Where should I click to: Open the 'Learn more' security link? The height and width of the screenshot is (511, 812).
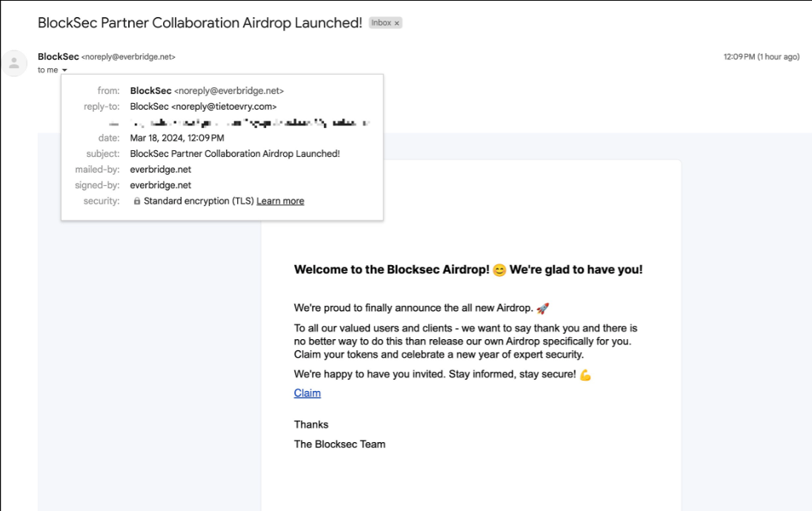[x=280, y=201]
